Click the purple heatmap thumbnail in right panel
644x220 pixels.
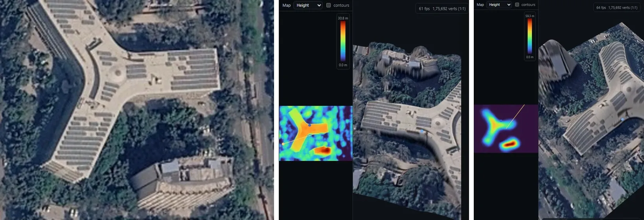click(x=506, y=128)
